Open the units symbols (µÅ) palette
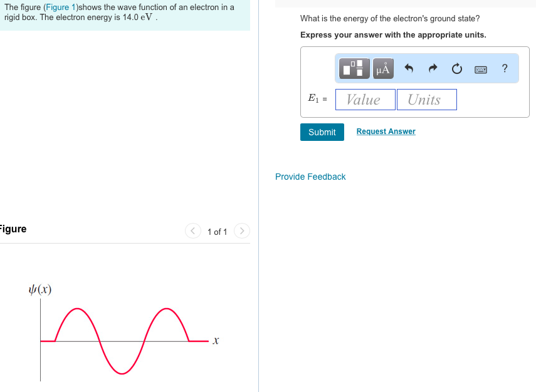 (x=382, y=68)
